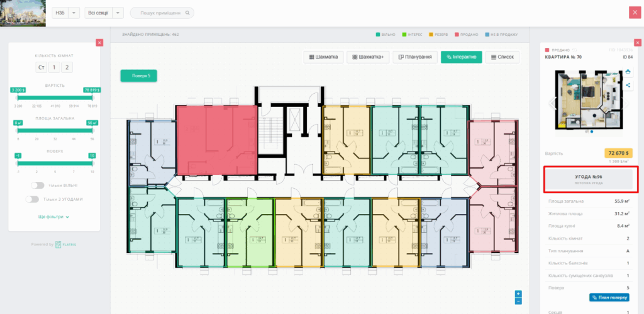Screen dimensions: 644x314
Task: Select the bright green interest apartment on plan
Action: 250,233
